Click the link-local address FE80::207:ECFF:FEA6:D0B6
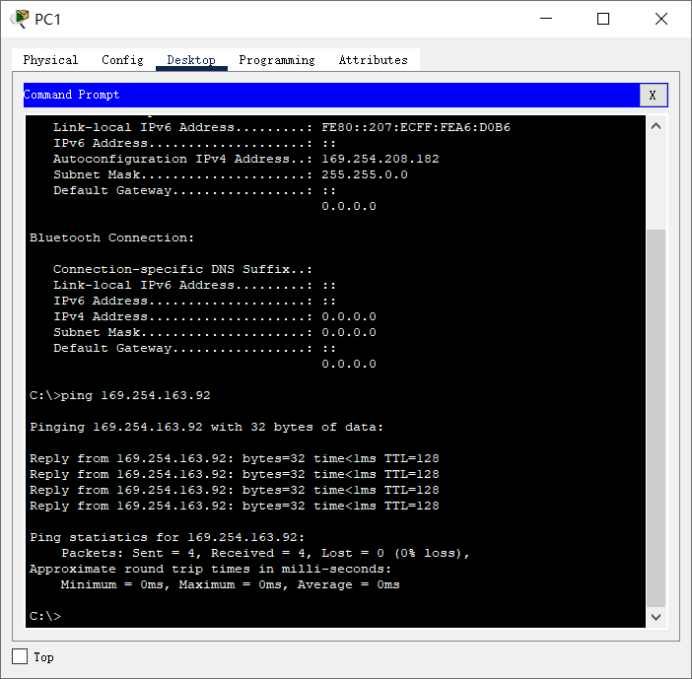Image resolution: width=692 pixels, height=679 pixels. tap(416, 128)
